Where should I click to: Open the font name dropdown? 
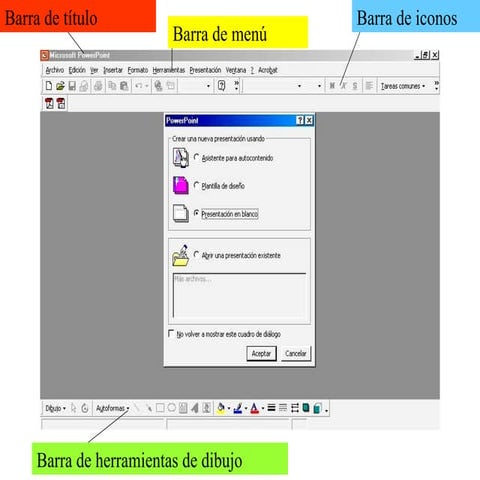[x=299, y=86]
